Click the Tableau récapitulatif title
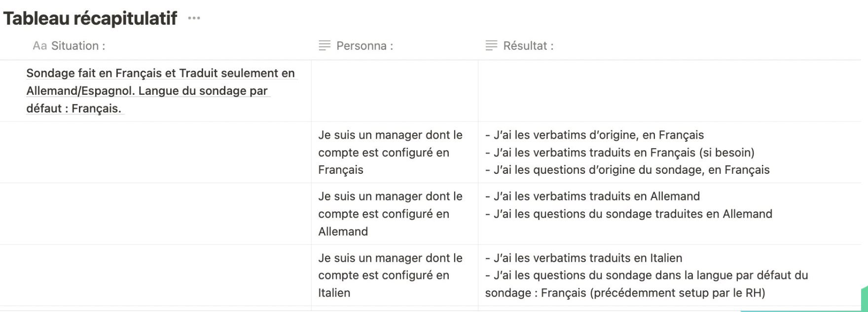868x312 pixels. 90,18
